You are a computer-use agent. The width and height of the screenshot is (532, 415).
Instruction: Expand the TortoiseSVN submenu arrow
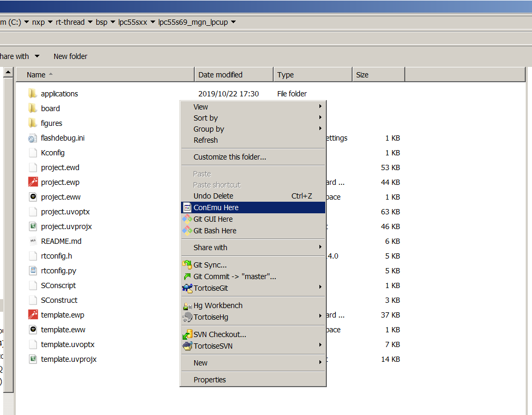[320, 345]
